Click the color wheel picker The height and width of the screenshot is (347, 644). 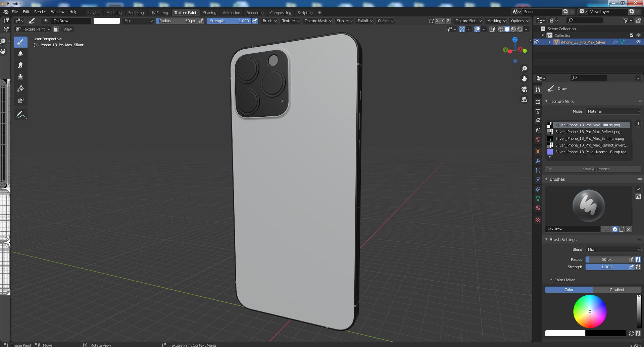point(590,311)
